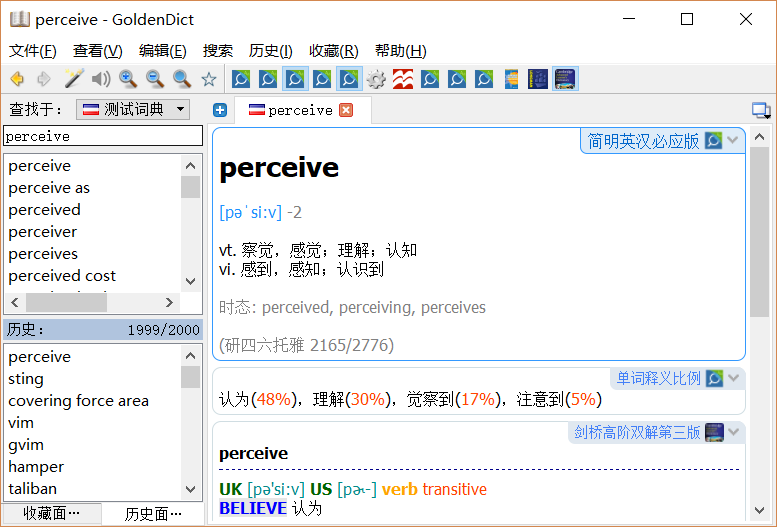The image size is (777, 527).
Task: Click 'perceiving' in the 时态 line
Action: 375,307
